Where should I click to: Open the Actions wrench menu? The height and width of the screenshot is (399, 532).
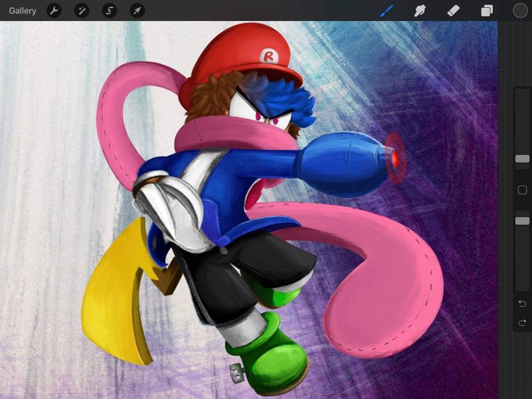[x=54, y=11]
